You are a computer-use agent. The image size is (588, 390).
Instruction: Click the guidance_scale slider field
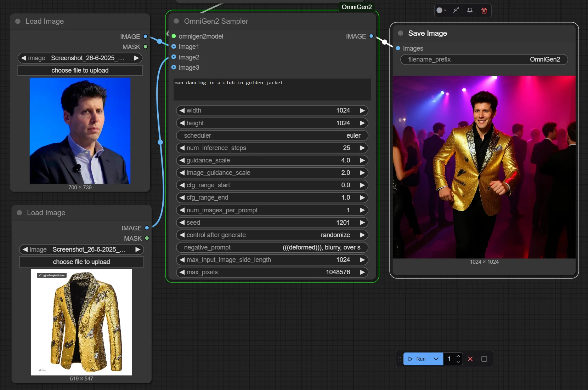pos(272,160)
